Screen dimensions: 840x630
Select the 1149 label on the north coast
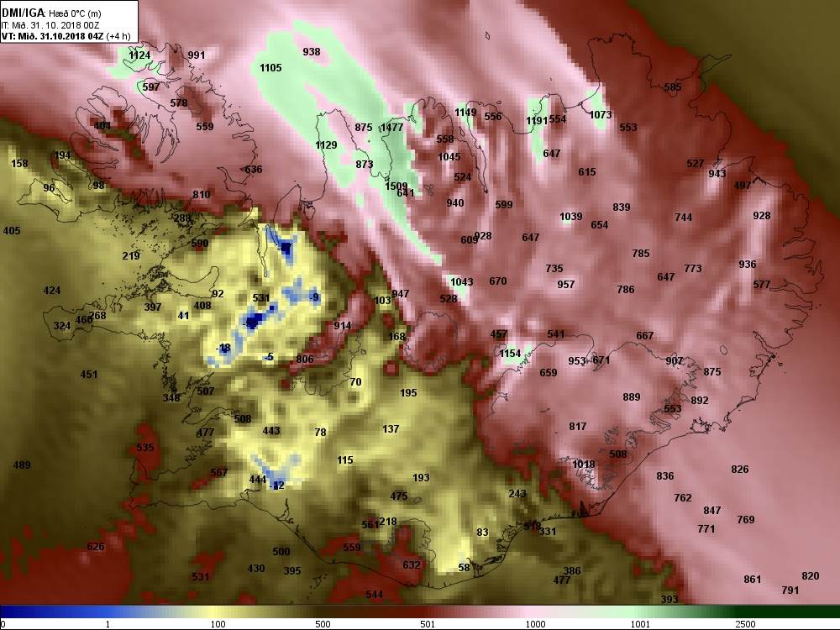tap(465, 113)
